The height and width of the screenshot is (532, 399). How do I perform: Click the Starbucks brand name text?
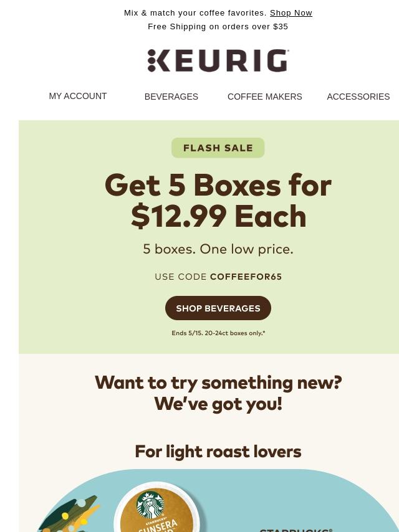pyautogui.click(x=296, y=530)
